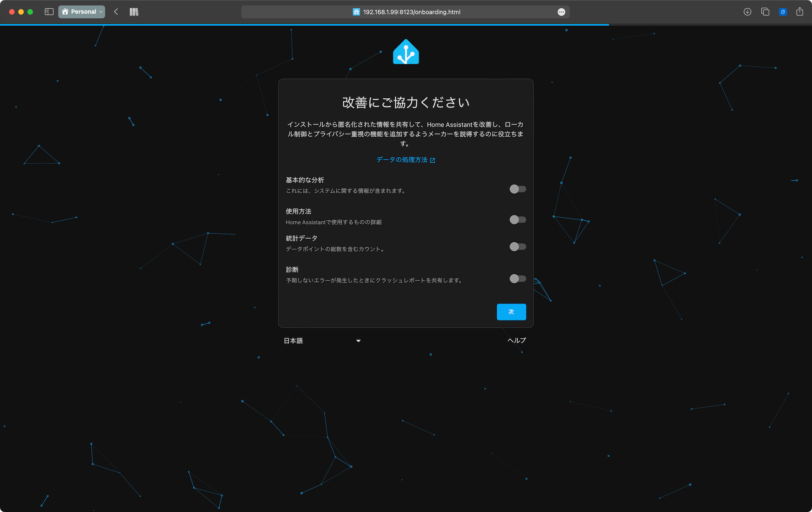The image size is (812, 512).
Task: Click the site favicon in address bar
Action: (356, 12)
